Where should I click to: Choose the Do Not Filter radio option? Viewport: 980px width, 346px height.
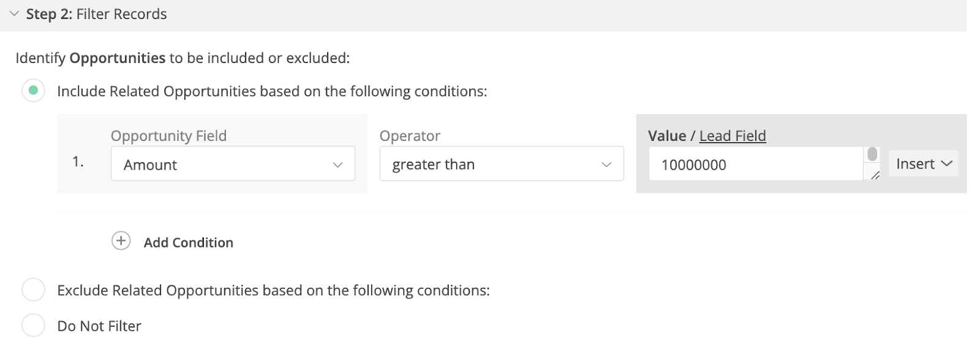tap(33, 325)
